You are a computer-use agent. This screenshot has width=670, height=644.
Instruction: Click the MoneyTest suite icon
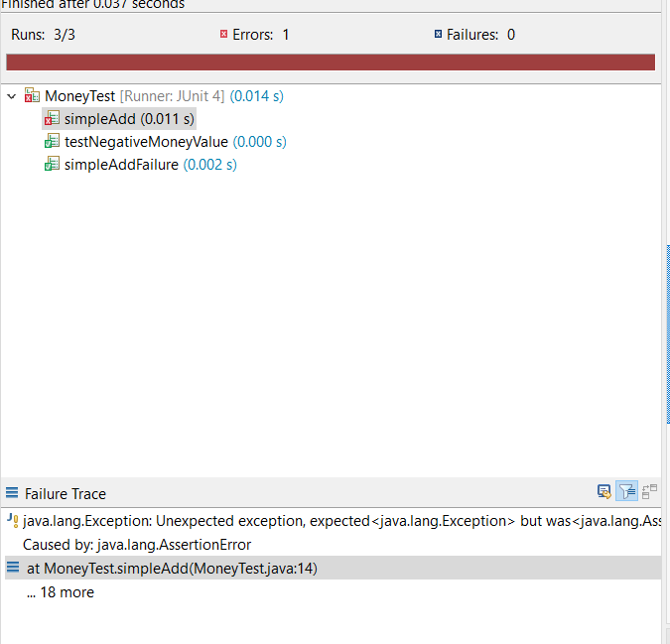click(32, 95)
